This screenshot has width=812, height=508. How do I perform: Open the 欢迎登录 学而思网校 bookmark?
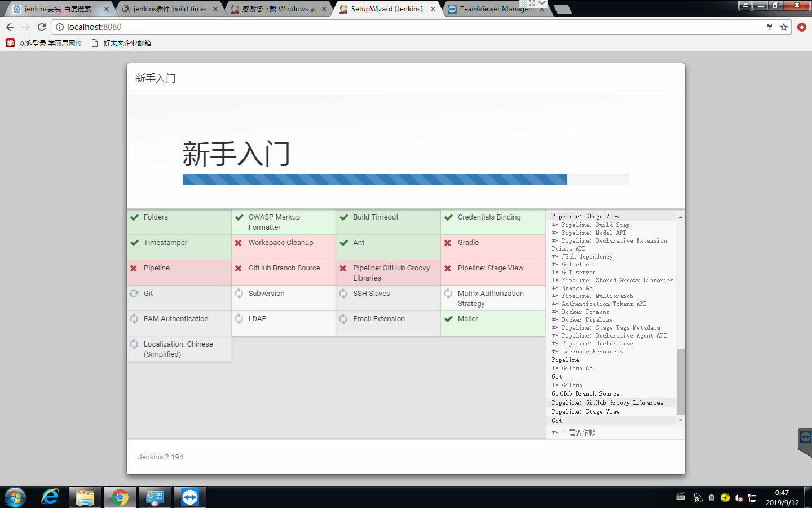(x=44, y=43)
